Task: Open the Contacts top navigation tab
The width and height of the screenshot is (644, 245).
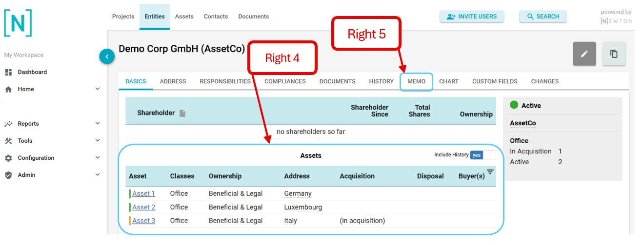Action: coord(216,17)
